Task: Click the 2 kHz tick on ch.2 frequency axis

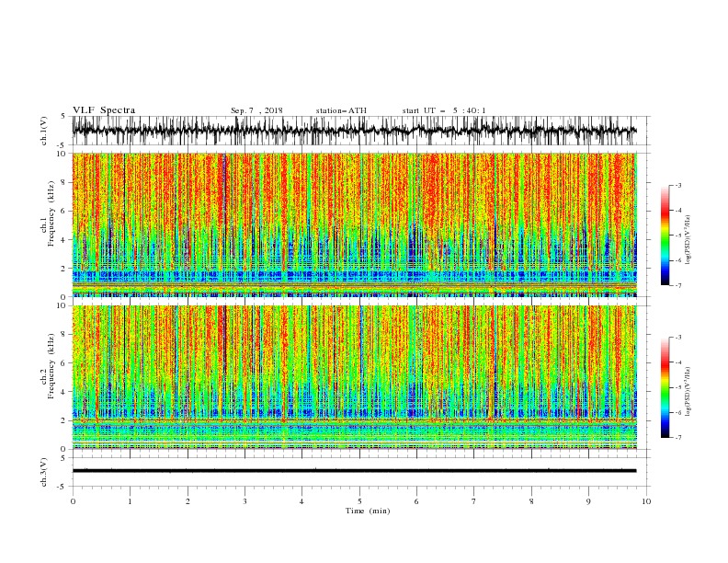Action: click(63, 420)
